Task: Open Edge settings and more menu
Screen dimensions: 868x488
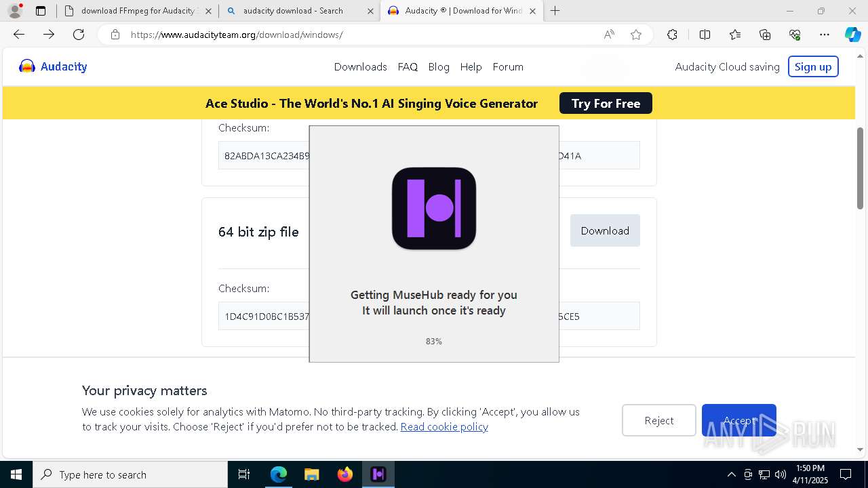Action: (x=825, y=35)
